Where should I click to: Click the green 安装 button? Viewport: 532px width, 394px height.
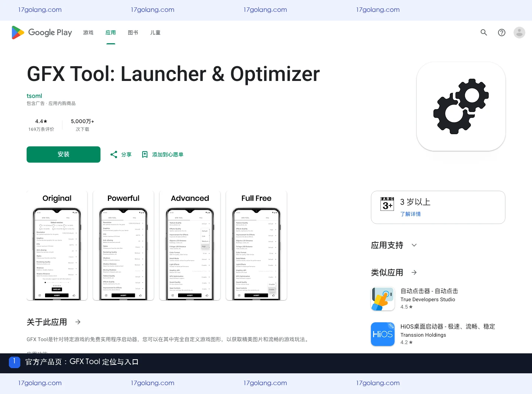point(64,154)
